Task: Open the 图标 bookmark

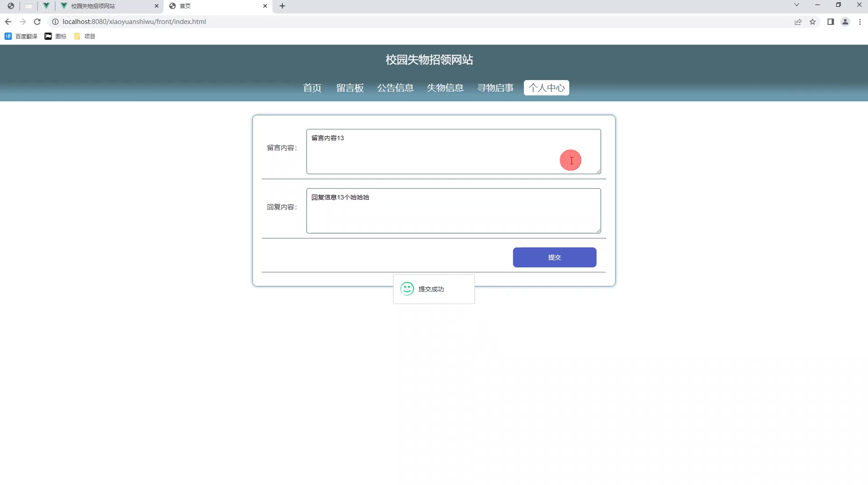Action: [55, 36]
